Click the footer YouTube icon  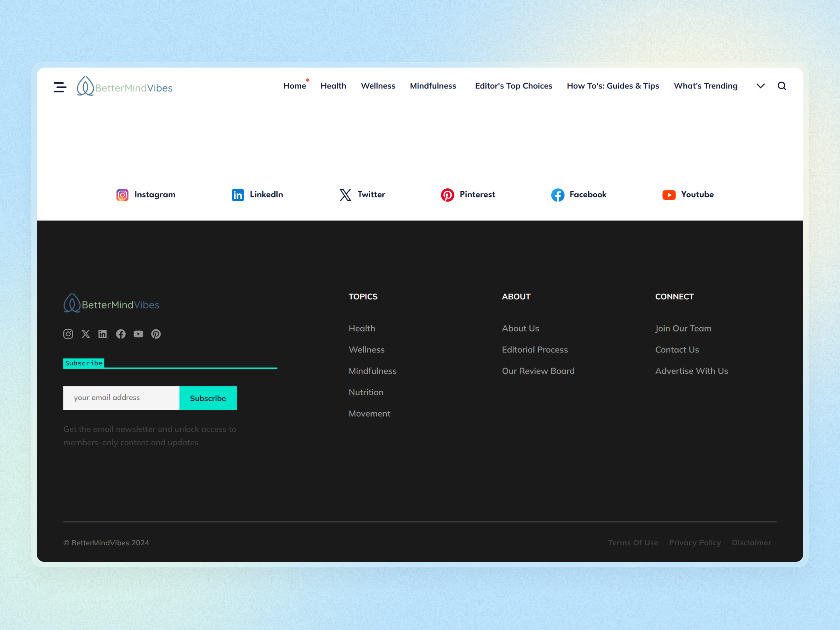pos(138,334)
